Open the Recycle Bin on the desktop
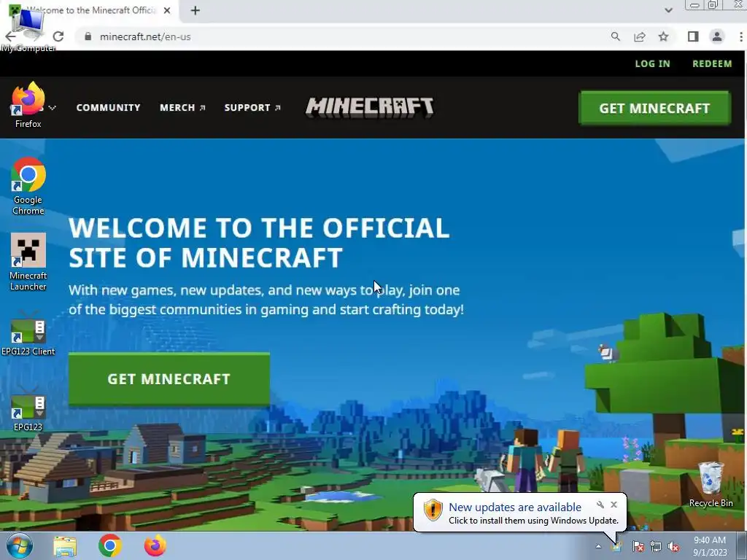This screenshot has width=747, height=560. pyautogui.click(x=711, y=484)
